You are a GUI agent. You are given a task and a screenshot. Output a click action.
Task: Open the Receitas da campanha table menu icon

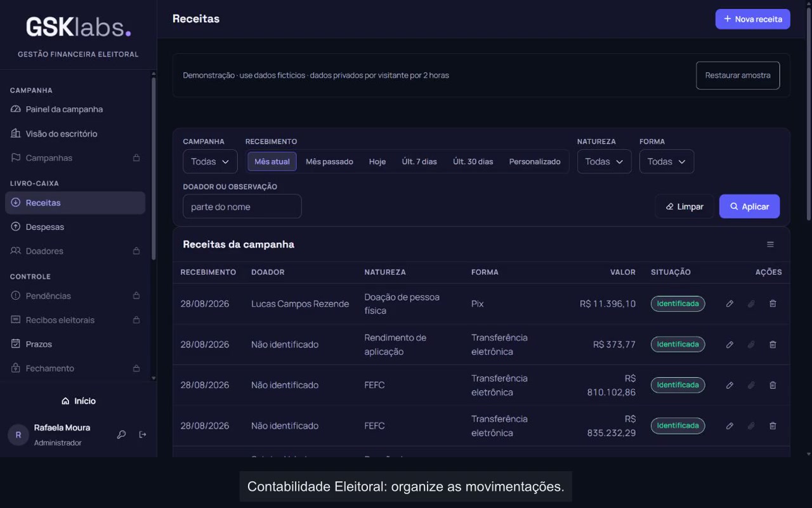point(770,244)
